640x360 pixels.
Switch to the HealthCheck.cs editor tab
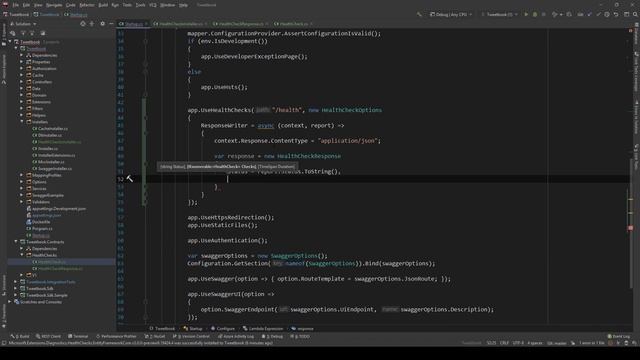[x=293, y=24]
